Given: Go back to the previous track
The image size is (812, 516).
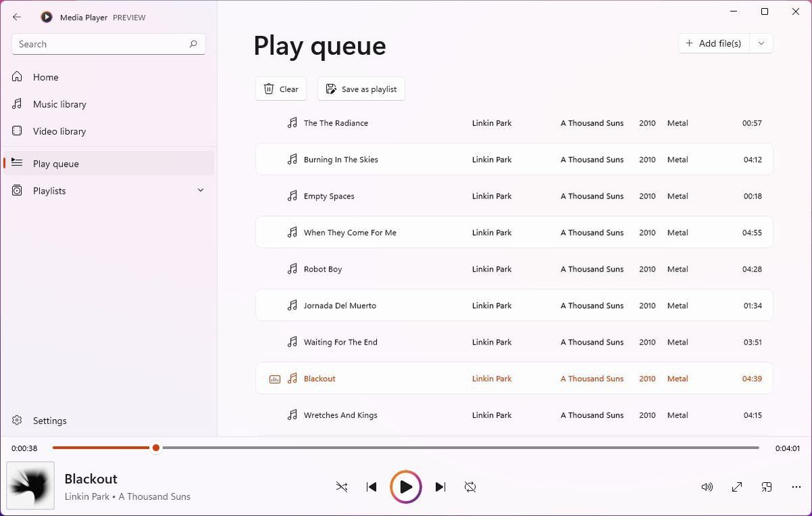Looking at the screenshot, I should [x=371, y=487].
